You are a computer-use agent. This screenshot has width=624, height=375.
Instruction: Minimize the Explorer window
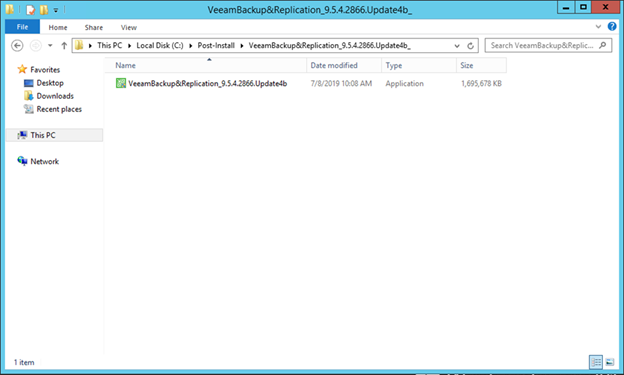pyautogui.click(x=566, y=7)
